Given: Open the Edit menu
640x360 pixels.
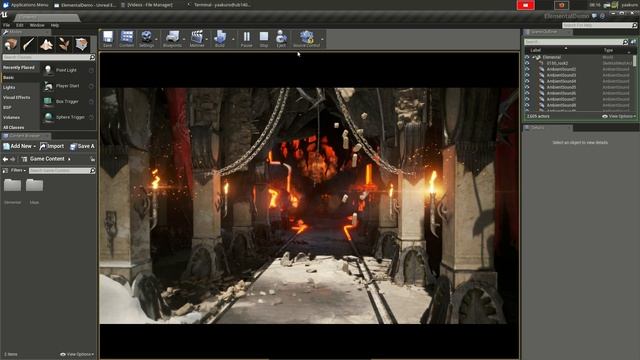Looking at the screenshot, I should (20, 25).
